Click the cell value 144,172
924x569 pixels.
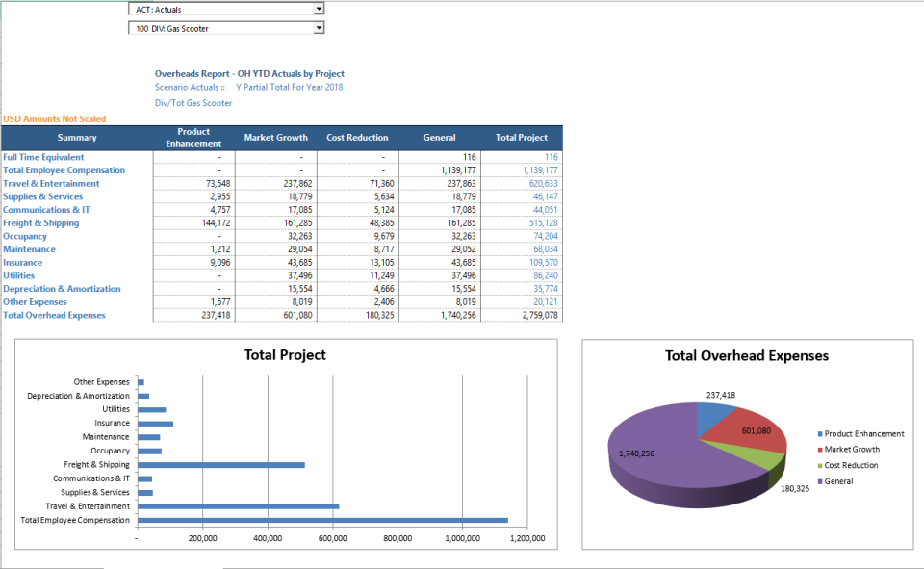tap(217, 223)
